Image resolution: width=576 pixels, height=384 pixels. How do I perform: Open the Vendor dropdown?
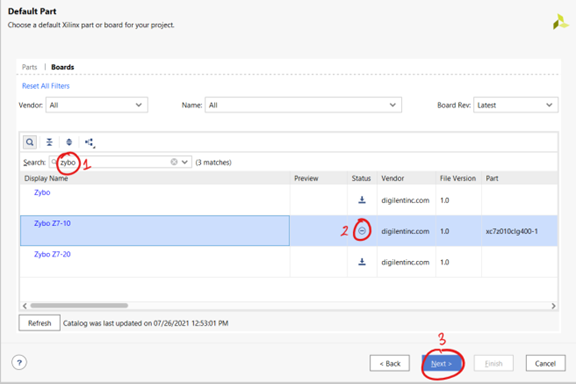97,105
